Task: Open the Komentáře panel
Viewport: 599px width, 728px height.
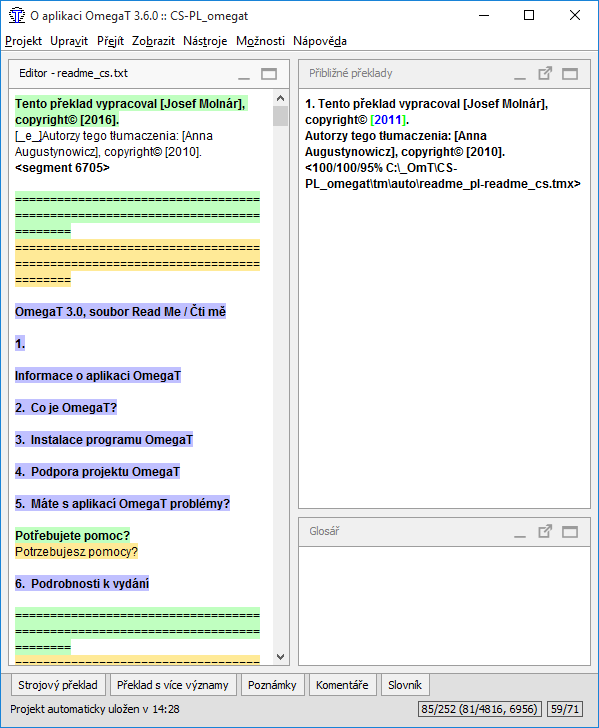Action: [x=342, y=685]
